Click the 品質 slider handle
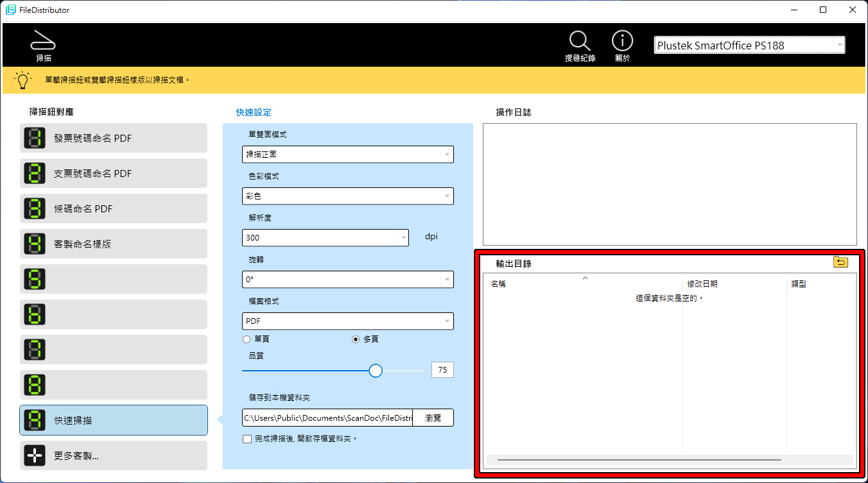 tap(376, 371)
